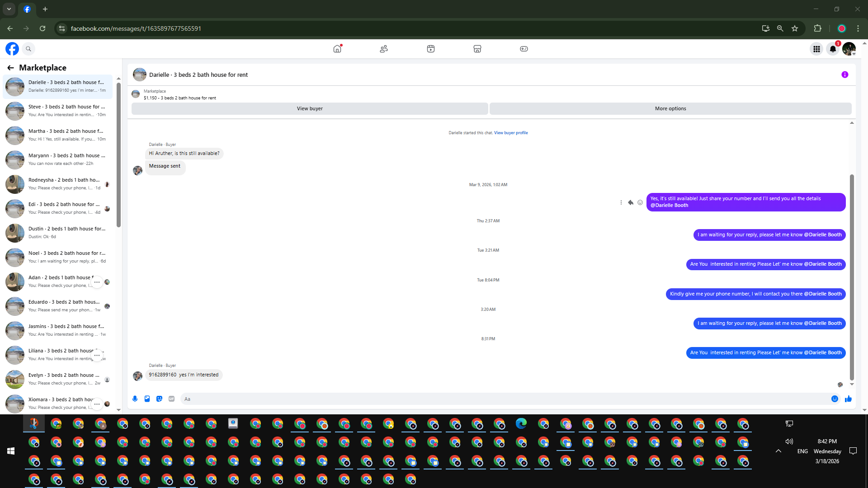Open the sticker picker icon

[x=159, y=399]
